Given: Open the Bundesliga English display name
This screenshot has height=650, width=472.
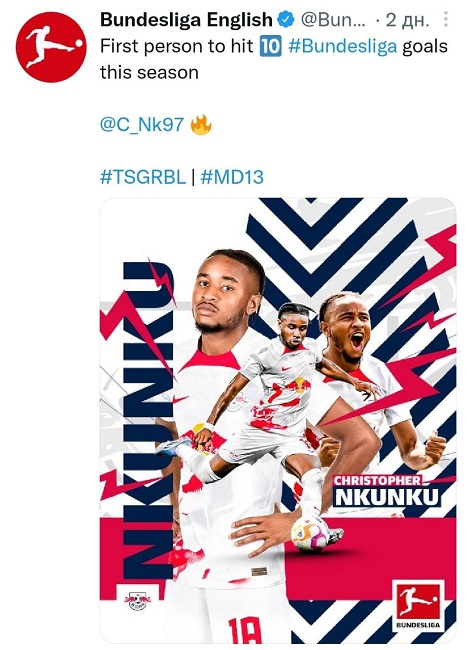Looking at the screenshot, I should pos(186,19).
